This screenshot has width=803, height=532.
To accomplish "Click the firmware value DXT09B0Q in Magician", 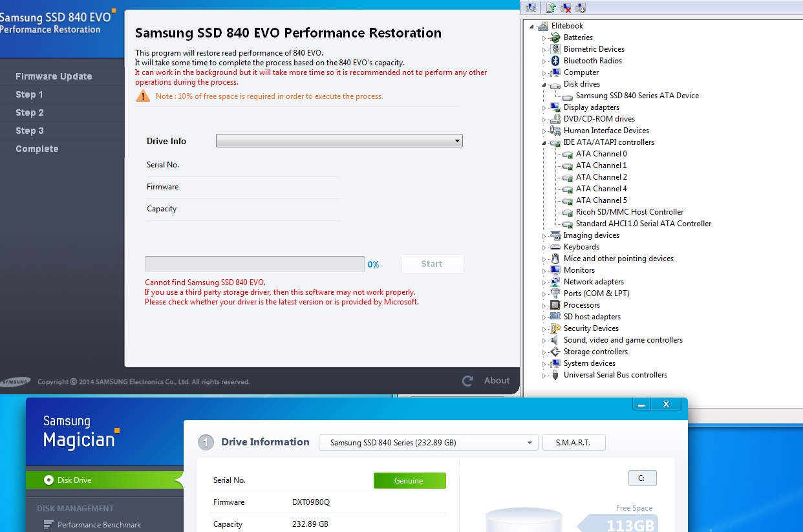I will pos(311,502).
